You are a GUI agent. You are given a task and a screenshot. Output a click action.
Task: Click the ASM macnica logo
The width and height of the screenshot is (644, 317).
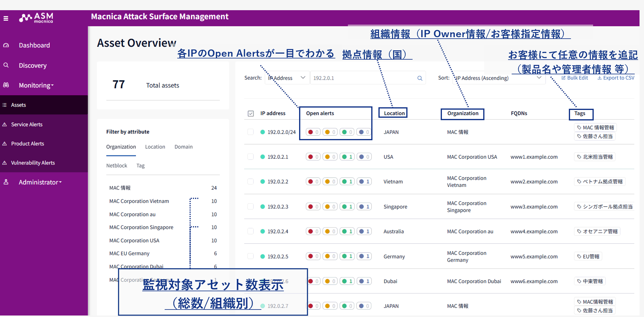tap(36, 18)
